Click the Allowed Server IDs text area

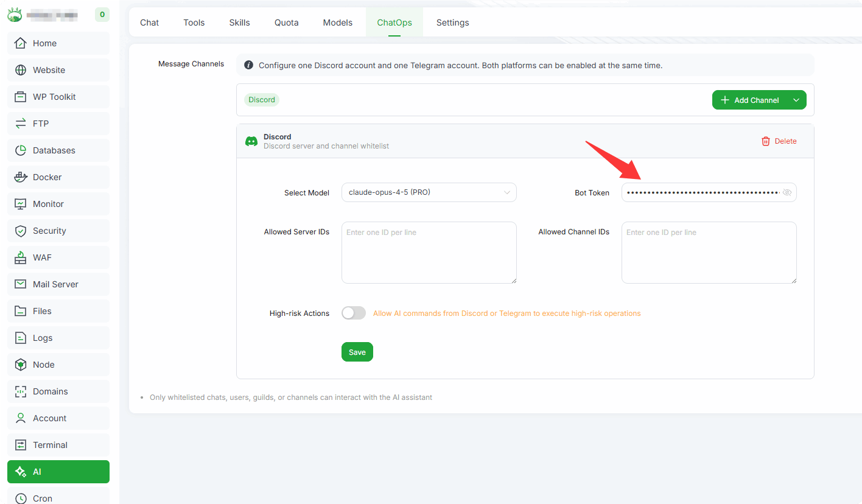click(429, 253)
